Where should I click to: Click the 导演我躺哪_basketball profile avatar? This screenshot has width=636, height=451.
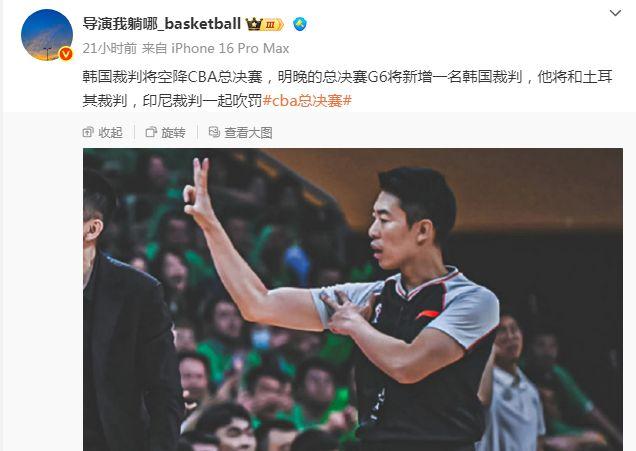(47, 35)
